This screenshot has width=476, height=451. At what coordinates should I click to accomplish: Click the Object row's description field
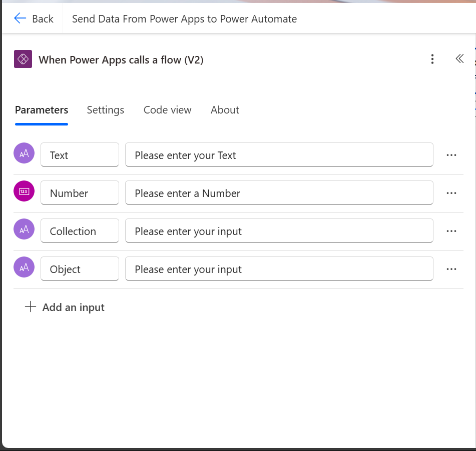279,268
